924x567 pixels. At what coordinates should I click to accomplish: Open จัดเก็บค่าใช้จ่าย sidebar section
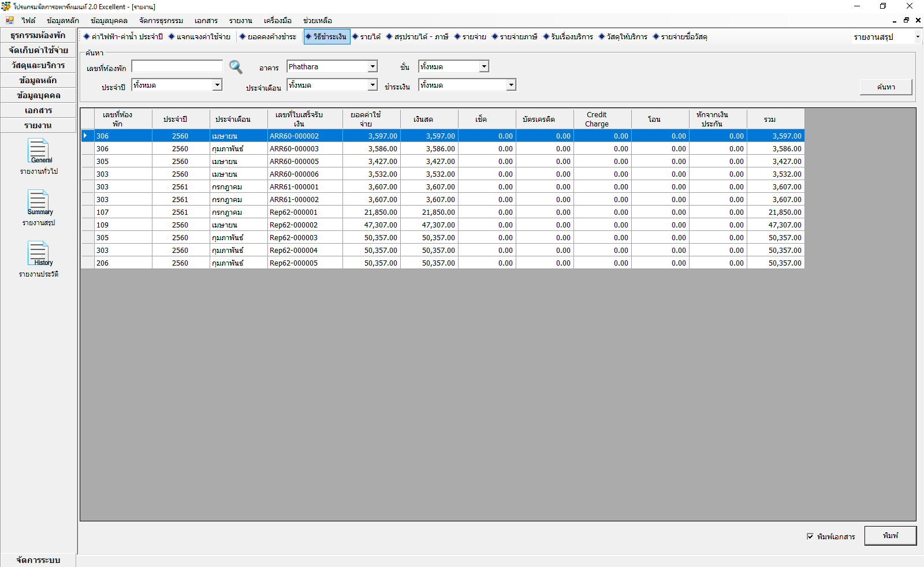click(x=38, y=50)
